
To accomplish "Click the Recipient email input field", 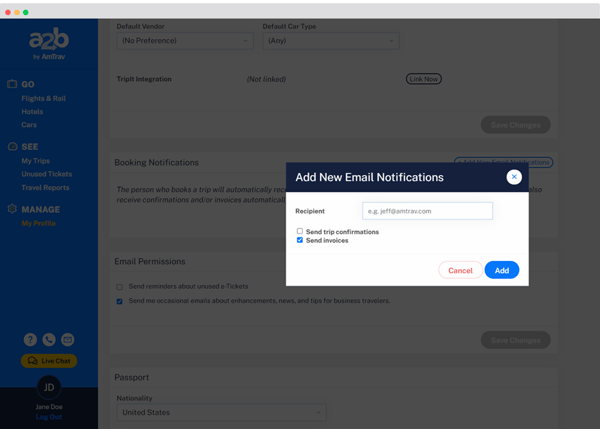I will [x=427, y=211].
